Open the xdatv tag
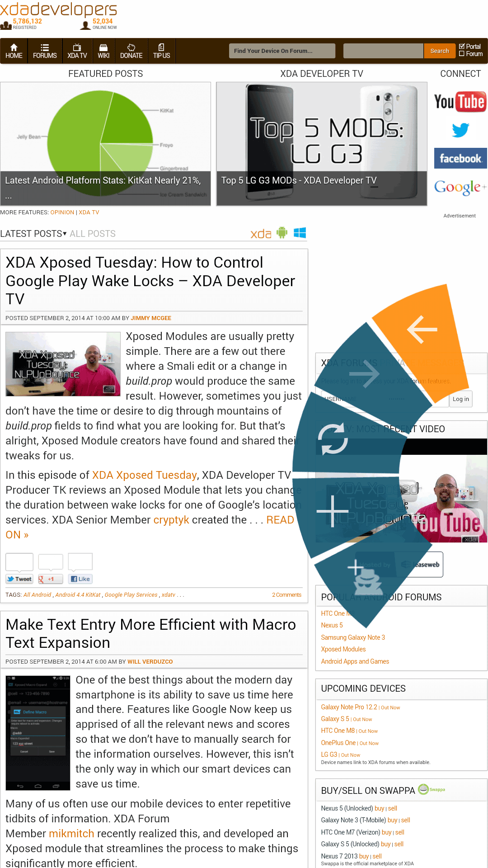The image size is (488, 868). 169,595
